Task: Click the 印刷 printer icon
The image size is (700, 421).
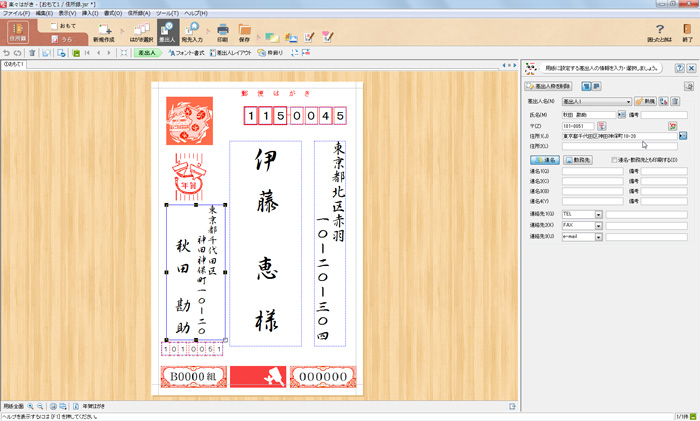Action: click(x=222, y=34)
